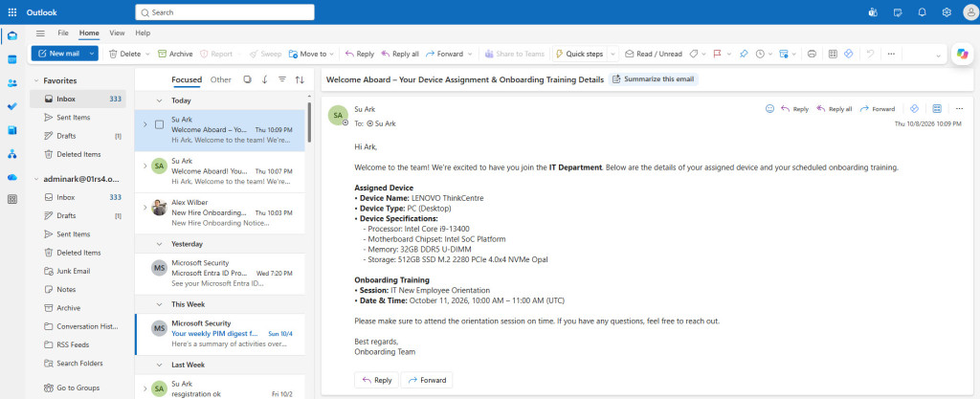This screenshot has width=980, height=399.
Task: Expand the Quick steps dropdown arrow
Action: [612, 54]
